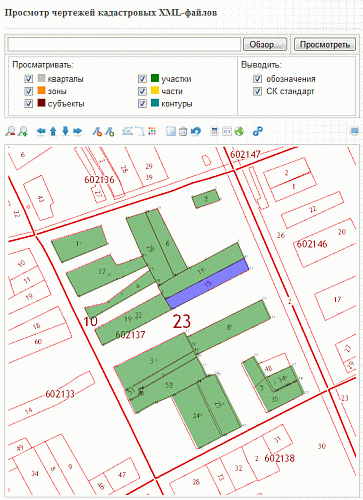This screenshot has width=363, height=500.
Task: Disable the СК стандарт checkbox
Action: (x=257, y=91)
